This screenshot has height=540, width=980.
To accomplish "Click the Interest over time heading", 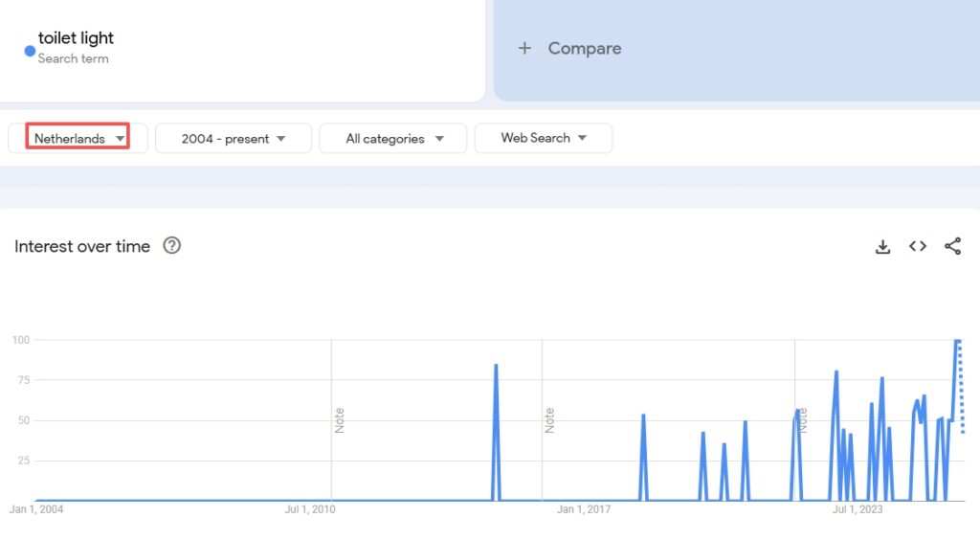I will (x=82, y=246).
